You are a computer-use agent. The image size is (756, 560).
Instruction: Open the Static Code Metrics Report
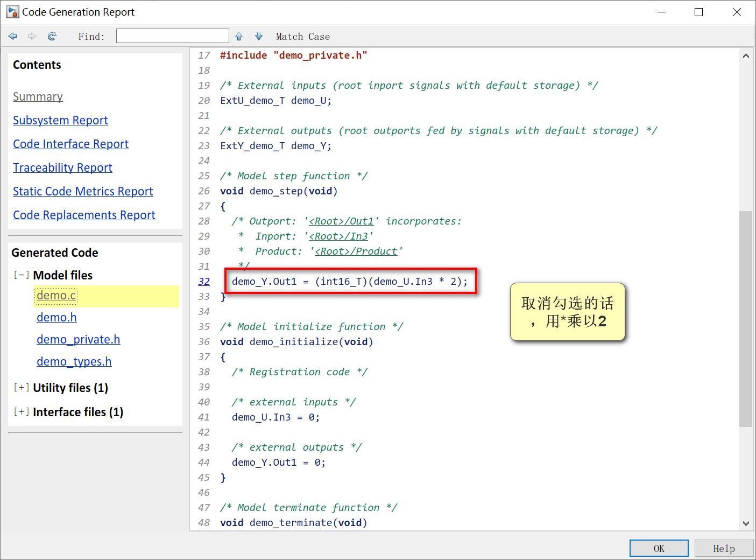coord(83,191)
